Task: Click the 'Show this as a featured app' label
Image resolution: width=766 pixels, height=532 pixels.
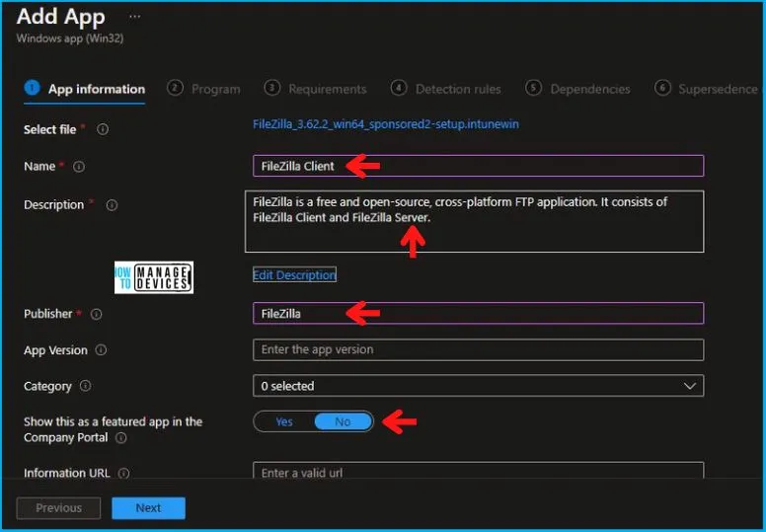Action: pyautogui.click(x=113, y=429)
